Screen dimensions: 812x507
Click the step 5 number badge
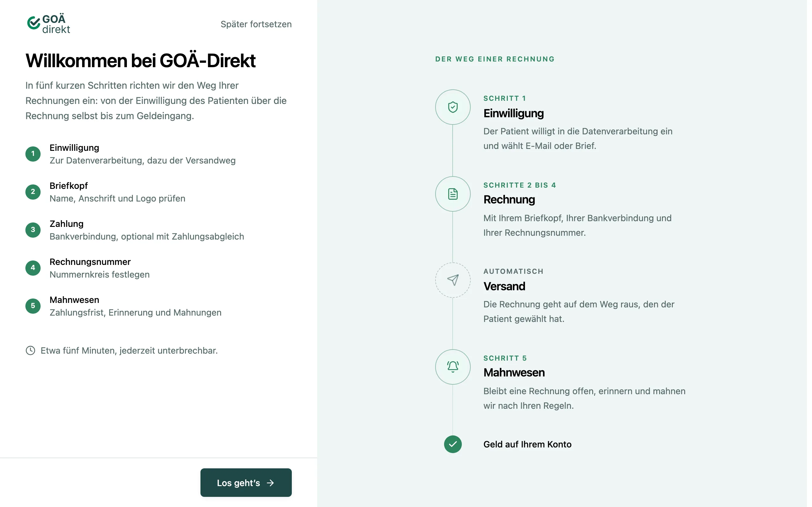pyautogui.click(x=33, y=306)
